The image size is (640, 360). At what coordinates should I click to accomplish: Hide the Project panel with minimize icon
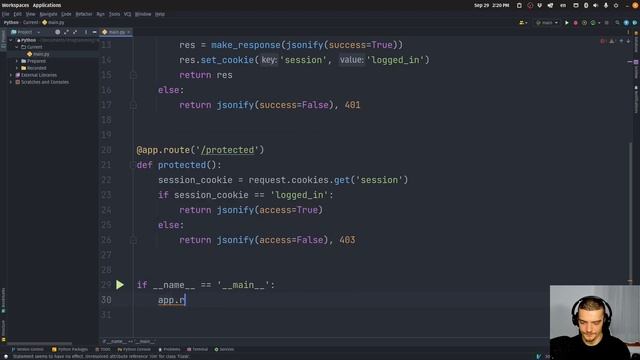(x=94, y=32)
